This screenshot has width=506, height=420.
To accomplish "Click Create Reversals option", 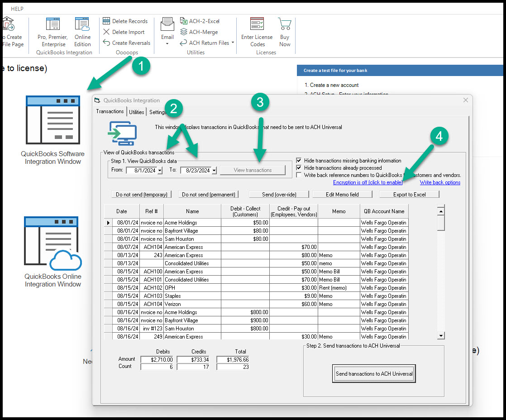I will 127,43.
